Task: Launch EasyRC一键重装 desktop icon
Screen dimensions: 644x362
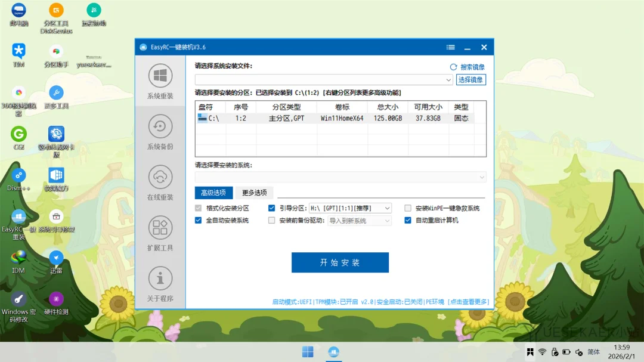Action: (x=19, y=225)
